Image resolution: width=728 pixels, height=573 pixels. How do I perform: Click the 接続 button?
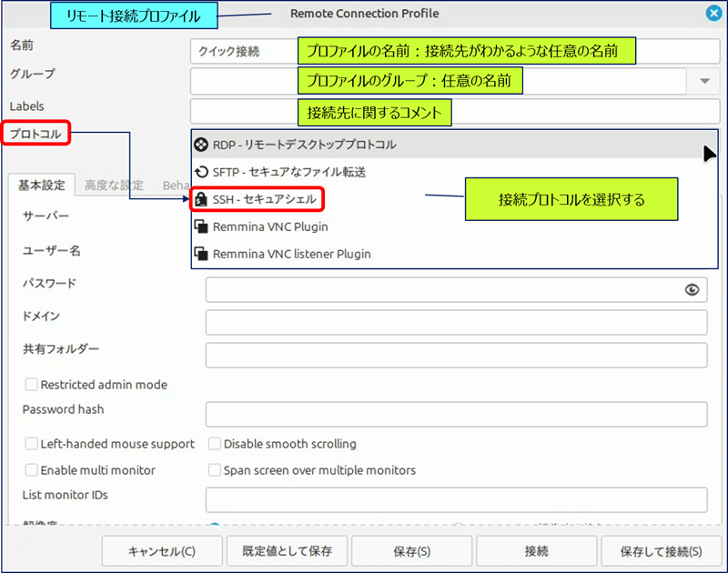pyautogui.click(x=537, y=551)
